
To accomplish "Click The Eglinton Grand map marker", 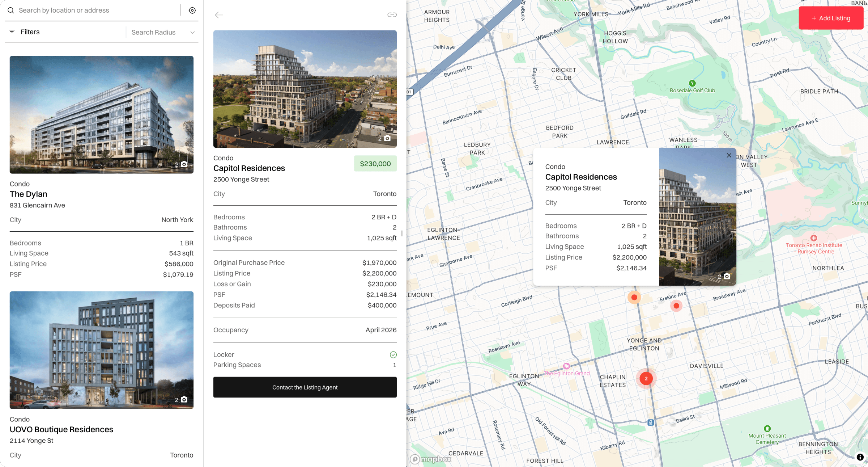I will click(x=567, y=366).
